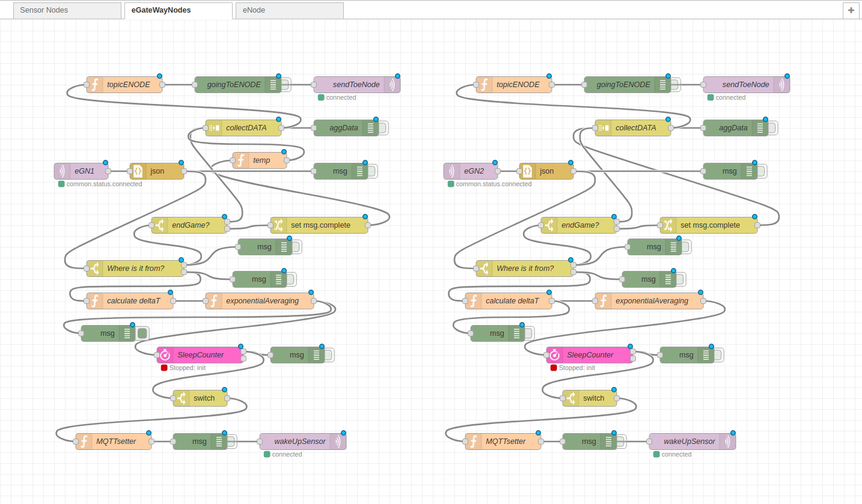Click the eGN1 MQTT input icon

pos(61,171)
